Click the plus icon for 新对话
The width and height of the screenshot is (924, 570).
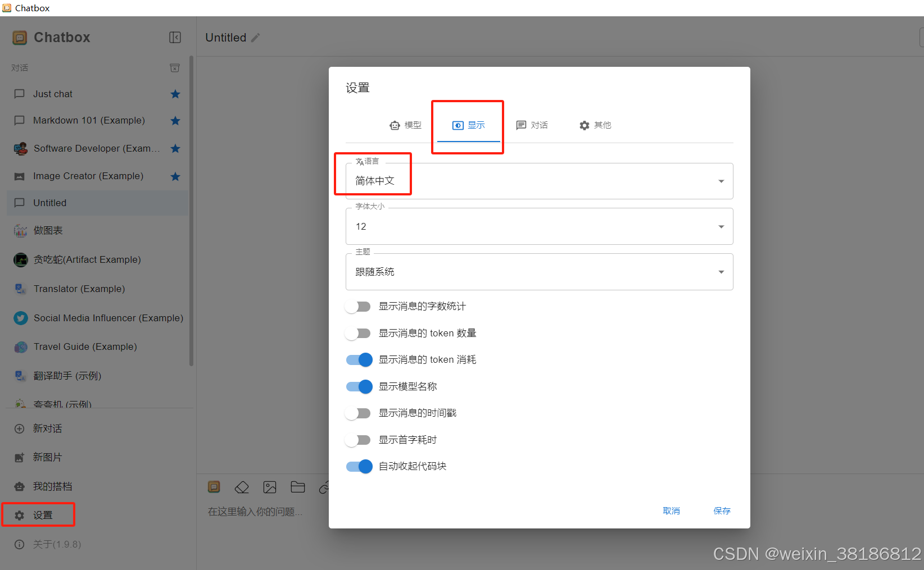pyautogui.click(x=19, y=428)
